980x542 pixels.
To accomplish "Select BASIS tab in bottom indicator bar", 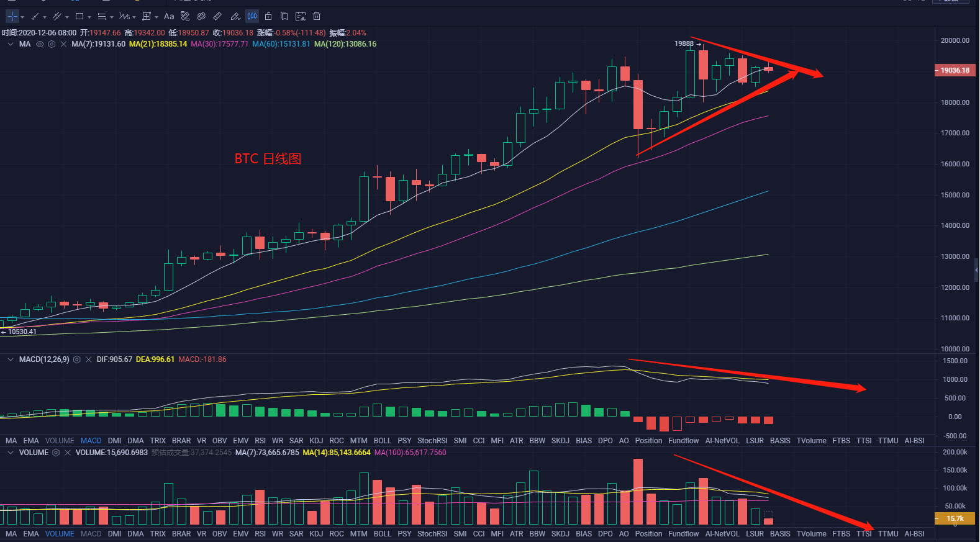I will click(x=780, y=534).
